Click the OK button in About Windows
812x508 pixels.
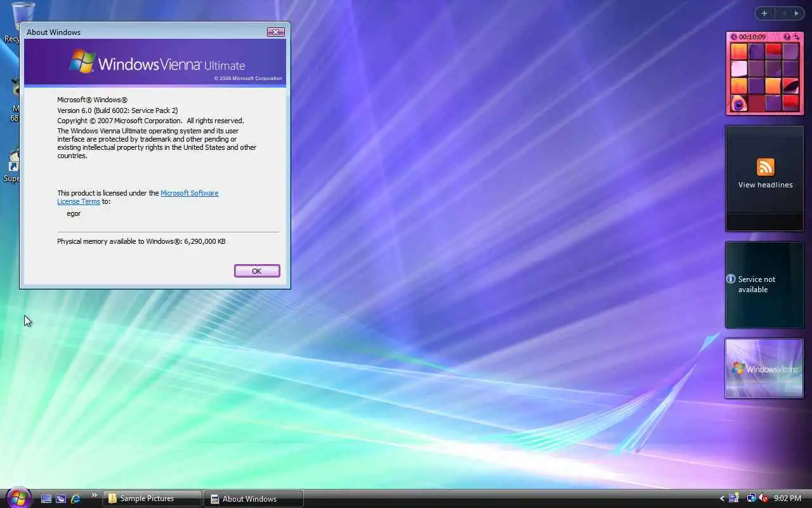257,271
